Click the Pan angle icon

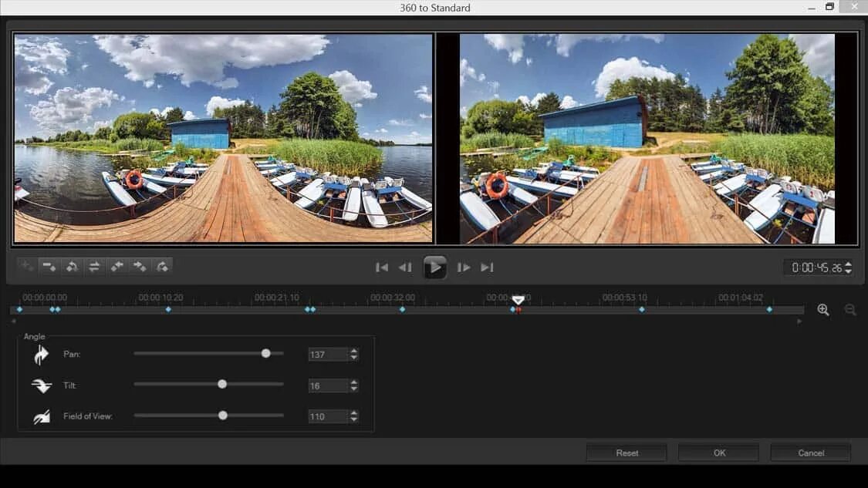point(41,355)
